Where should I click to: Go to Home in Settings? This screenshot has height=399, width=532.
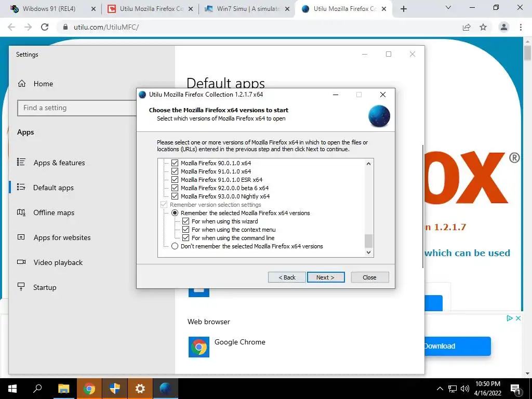43,84
